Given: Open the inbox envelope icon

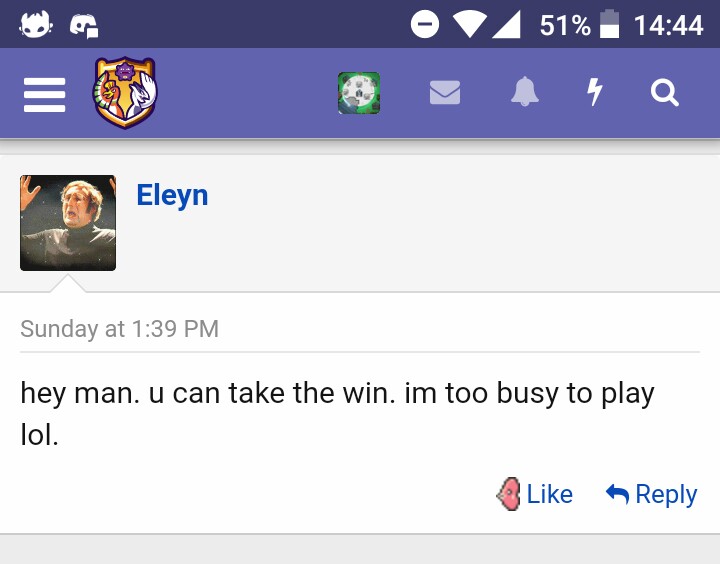Looking at the screenshot, I should pos(445,93).
